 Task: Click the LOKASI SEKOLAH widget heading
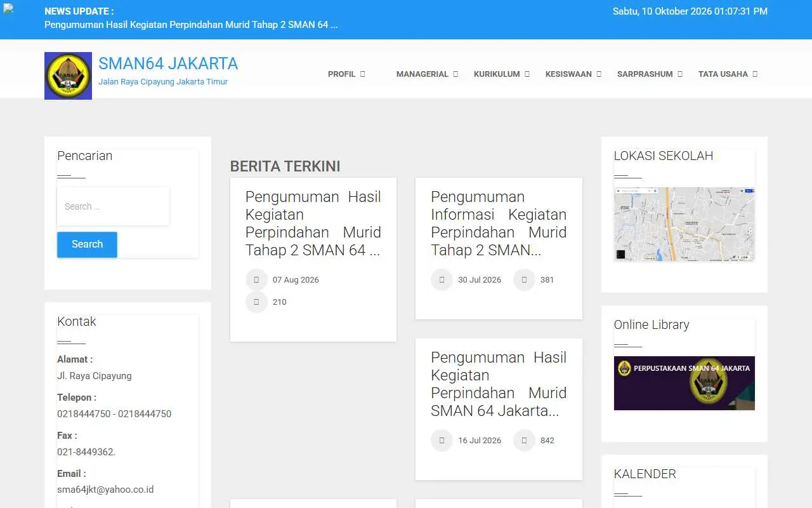[664, 156]
